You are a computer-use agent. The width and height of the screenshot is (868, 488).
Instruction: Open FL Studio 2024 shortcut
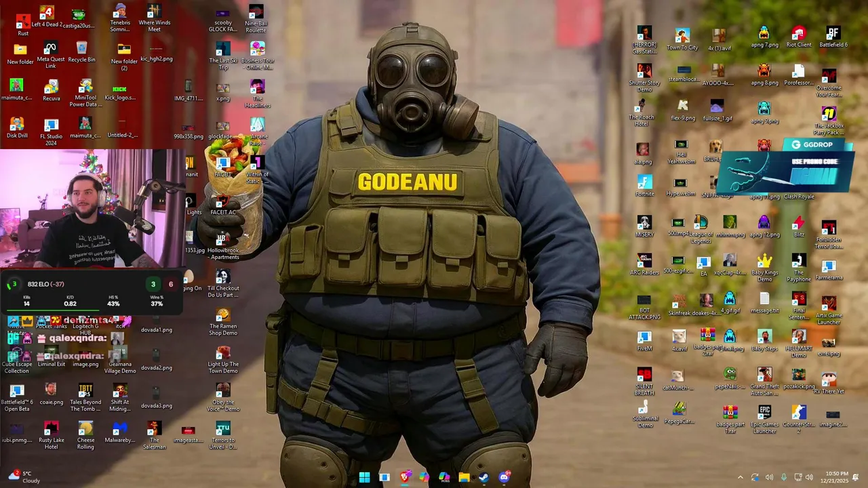pyautogui.click(x=51, y=131)
